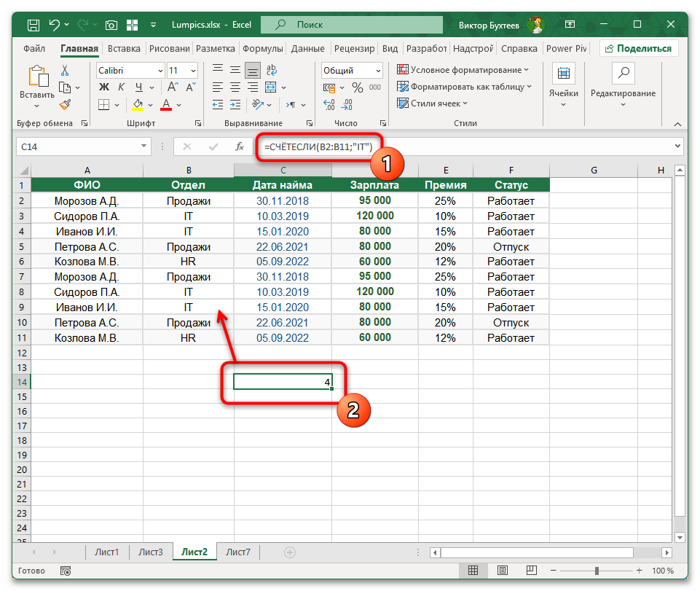Image resolution: width=700 pixels, height=591 pixels.
Task: Apply thousands separator format (000)
Action: click(375, 87)
